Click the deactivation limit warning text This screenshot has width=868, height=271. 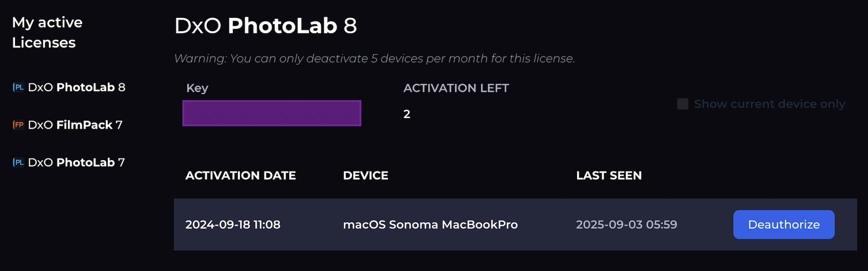[374, 58]
